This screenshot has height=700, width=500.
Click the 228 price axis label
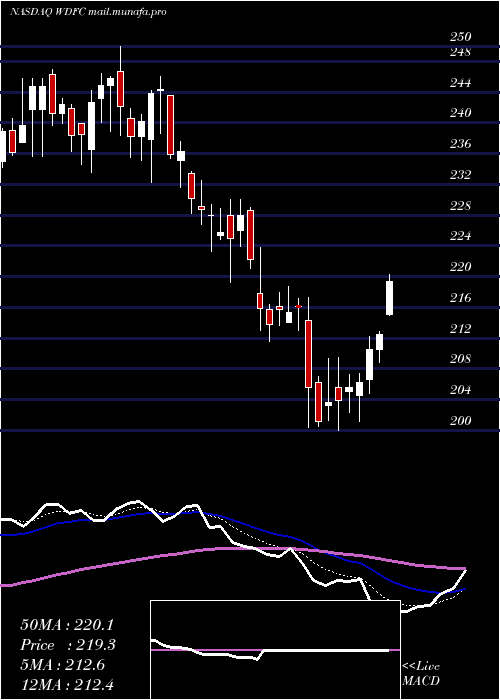click(461, 206)
